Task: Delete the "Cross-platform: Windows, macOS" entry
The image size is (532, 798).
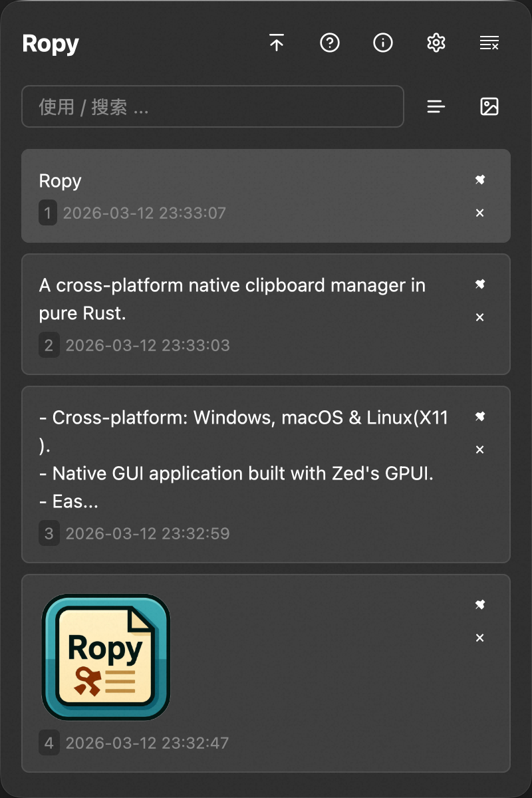Action: coord(480,450)
